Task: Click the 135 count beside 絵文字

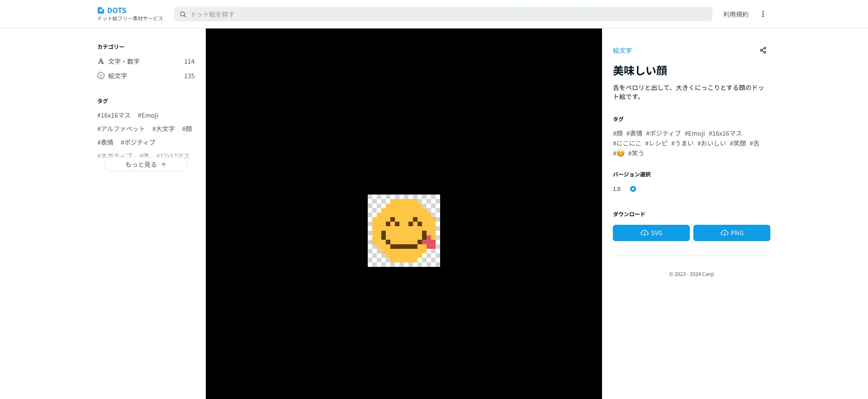Action: [189, 76]
